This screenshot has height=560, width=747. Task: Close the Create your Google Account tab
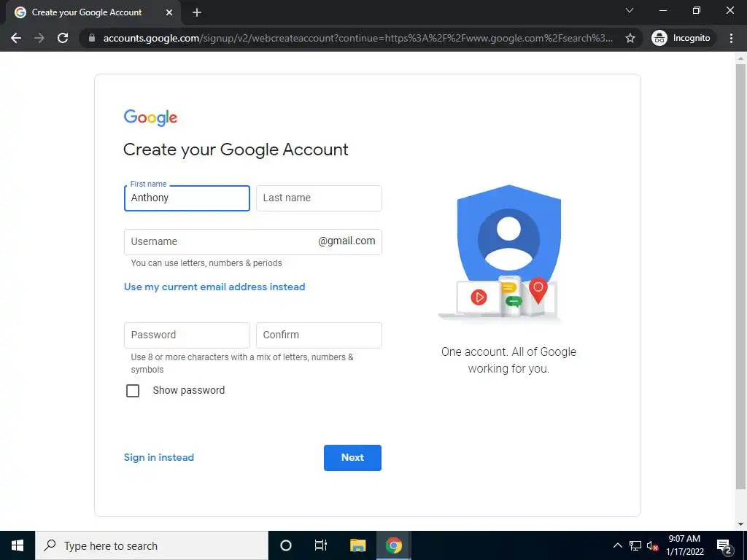169,12
